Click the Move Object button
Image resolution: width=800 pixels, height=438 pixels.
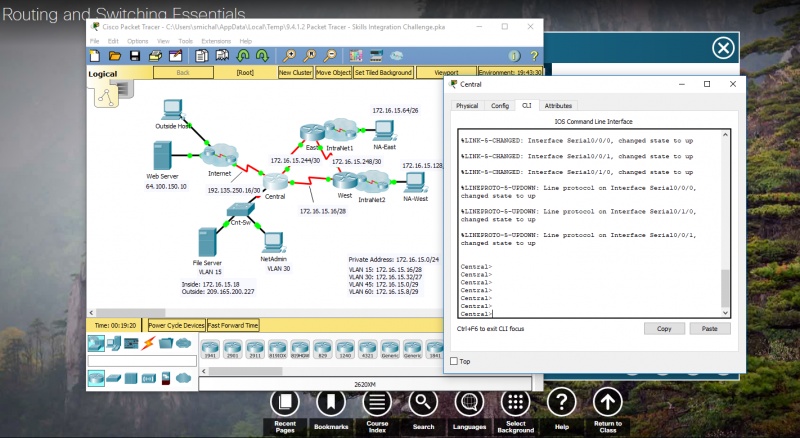coord(333,72)
